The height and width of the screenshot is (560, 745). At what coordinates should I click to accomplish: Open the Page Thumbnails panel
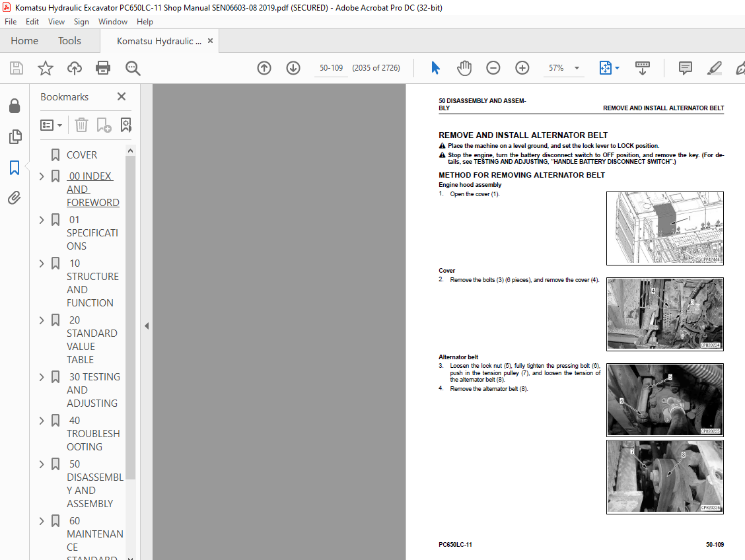[15, 136]
